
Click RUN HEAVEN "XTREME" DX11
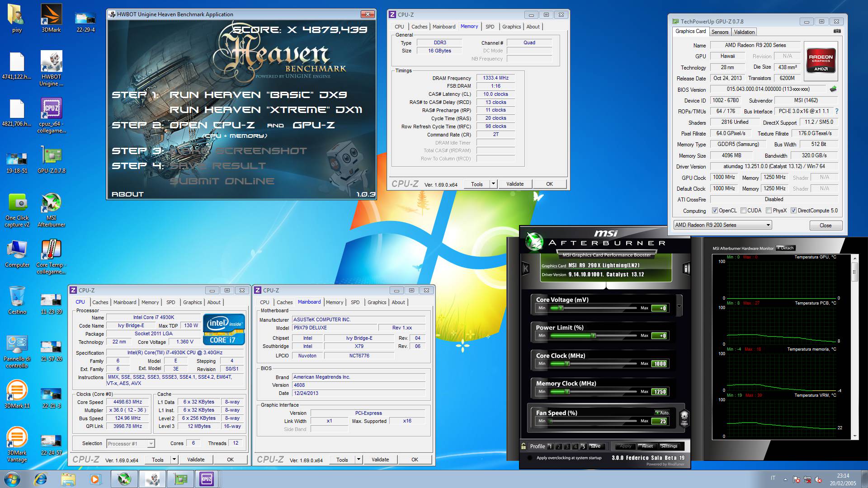pyautogui.click(x=266, y=110)
